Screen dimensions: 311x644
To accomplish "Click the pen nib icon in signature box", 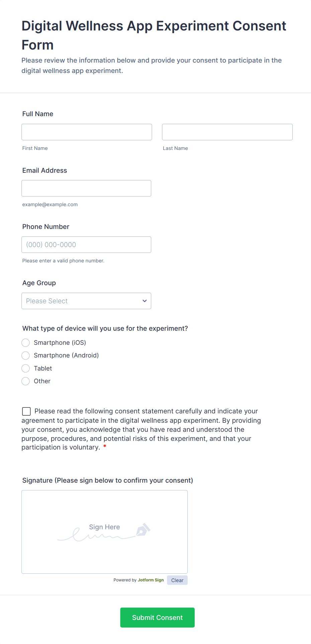I will [x=143, y=530].
